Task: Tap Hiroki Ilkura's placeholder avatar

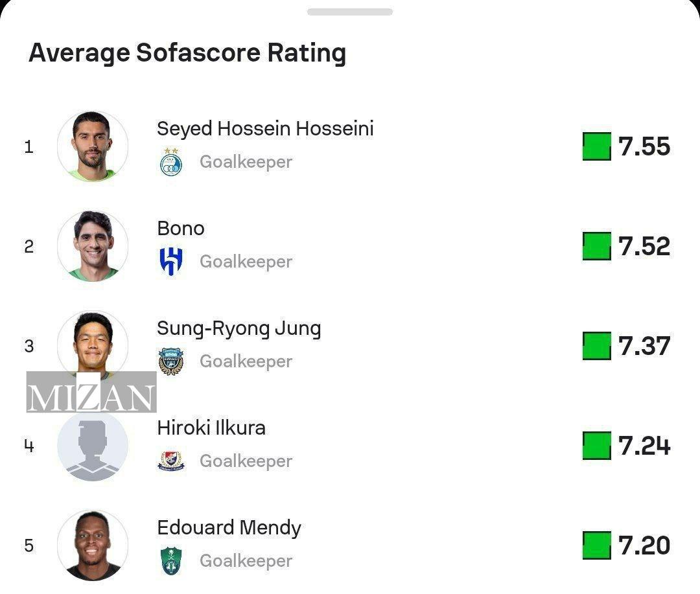Action: 93,446
